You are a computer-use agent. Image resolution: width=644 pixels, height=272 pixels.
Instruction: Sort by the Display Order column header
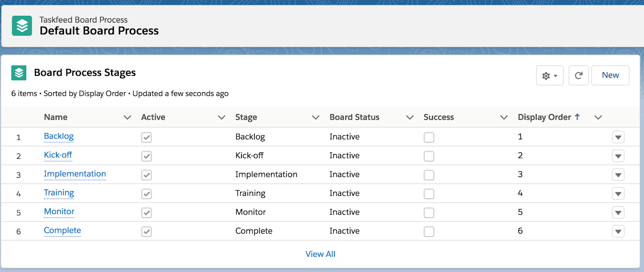[544, 117]
